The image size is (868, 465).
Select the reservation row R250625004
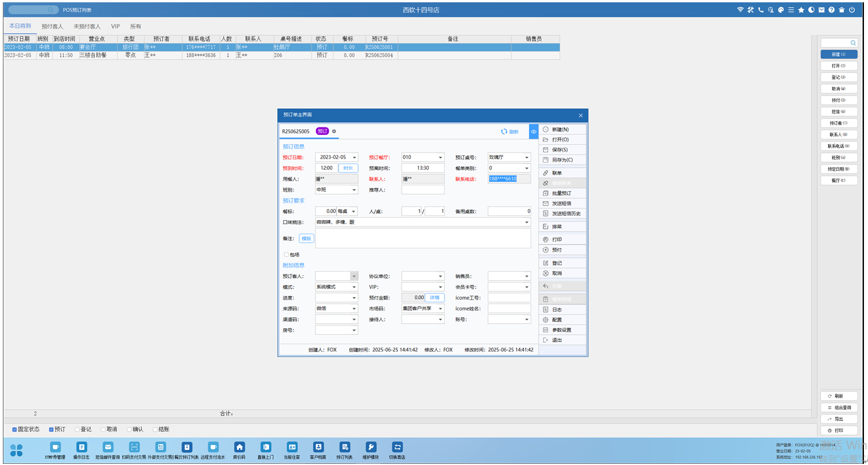coord(282,56)
